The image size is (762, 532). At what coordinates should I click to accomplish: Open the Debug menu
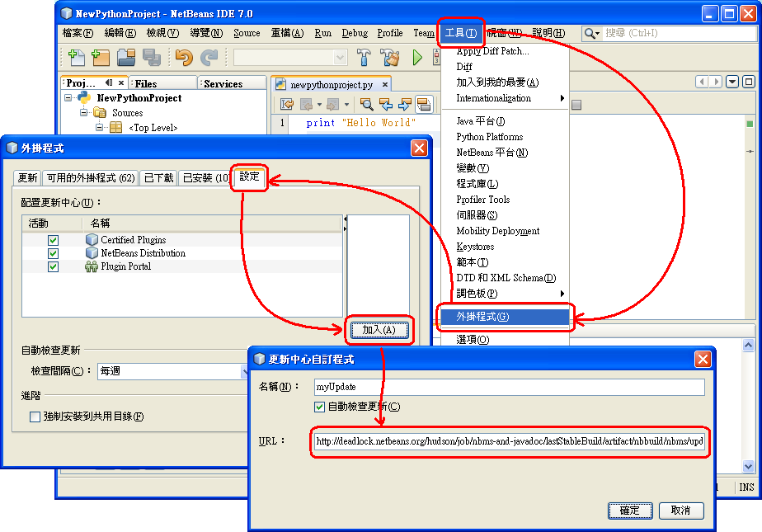point(355,33)
